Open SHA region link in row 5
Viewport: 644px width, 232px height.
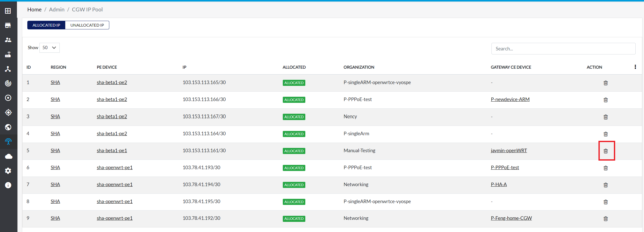[55, 150]
